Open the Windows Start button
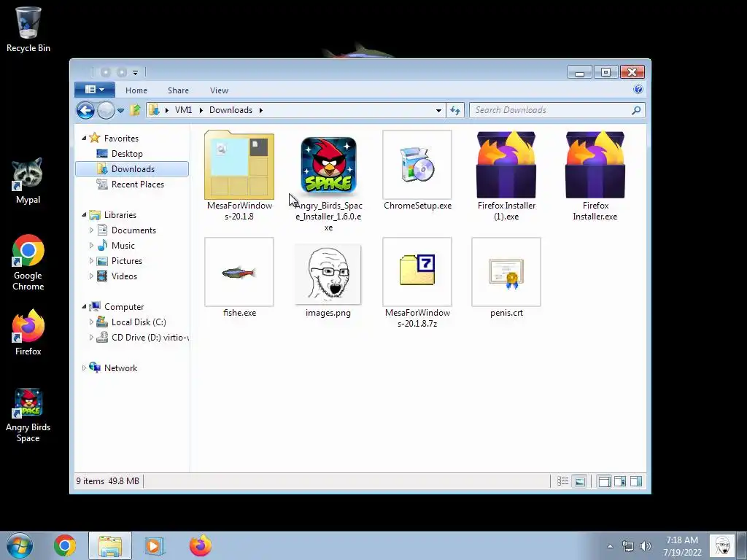 [19, 545]
